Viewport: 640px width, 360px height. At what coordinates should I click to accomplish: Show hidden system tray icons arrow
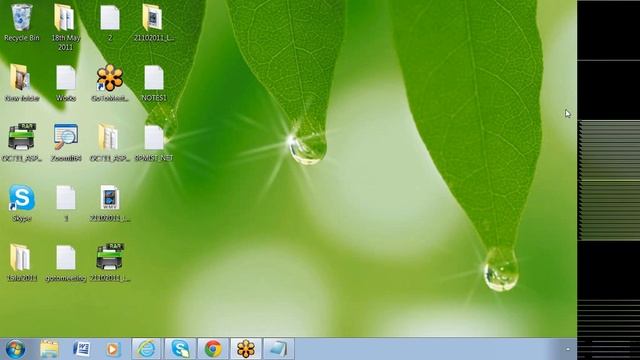[x=568, y=349]
